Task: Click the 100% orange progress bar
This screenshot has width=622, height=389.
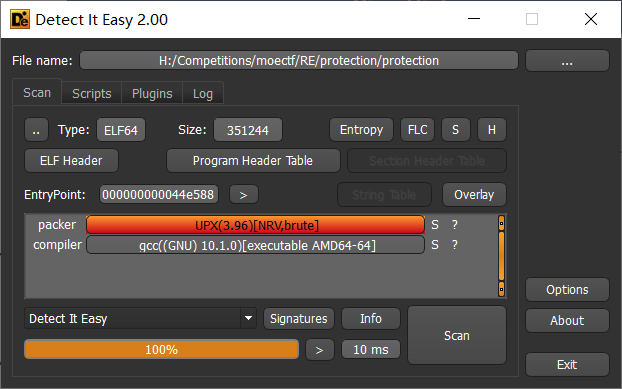Action: 161,349
